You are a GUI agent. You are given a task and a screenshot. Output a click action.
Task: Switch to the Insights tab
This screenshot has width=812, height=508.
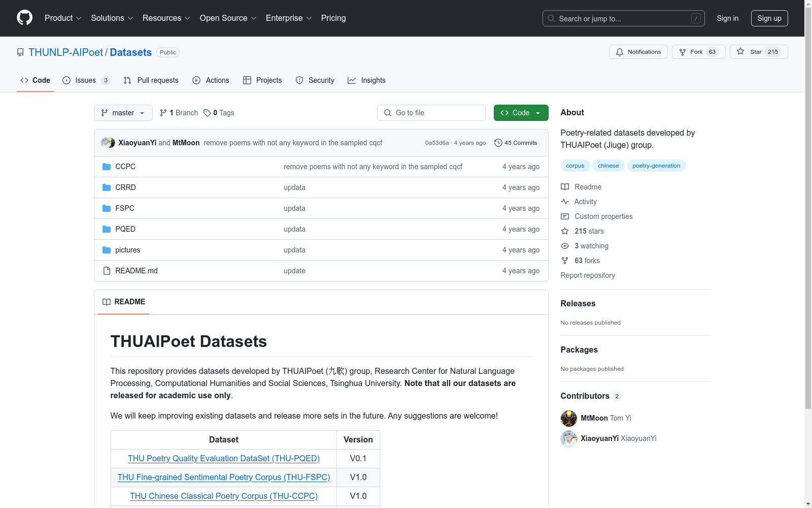click(x=366, y=80)
